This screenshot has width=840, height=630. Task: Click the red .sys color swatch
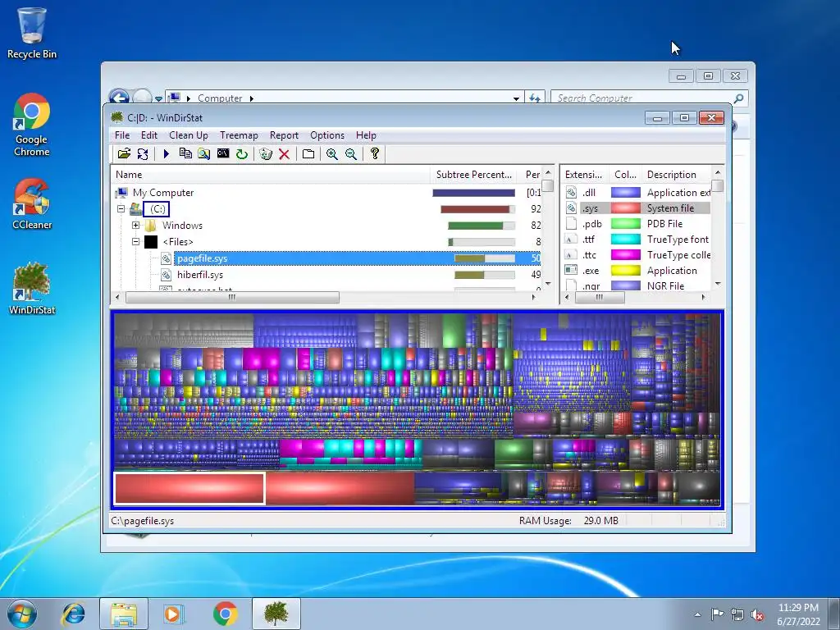(x=626, y=208)
